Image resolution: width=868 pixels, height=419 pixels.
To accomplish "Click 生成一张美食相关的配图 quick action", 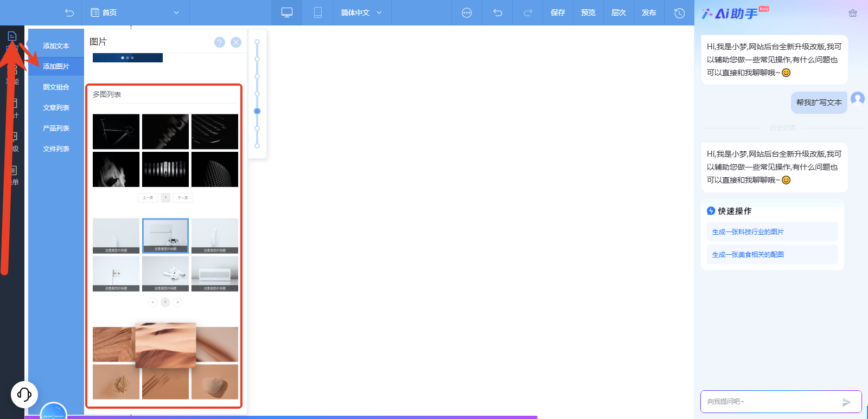I will pos(773,254).
